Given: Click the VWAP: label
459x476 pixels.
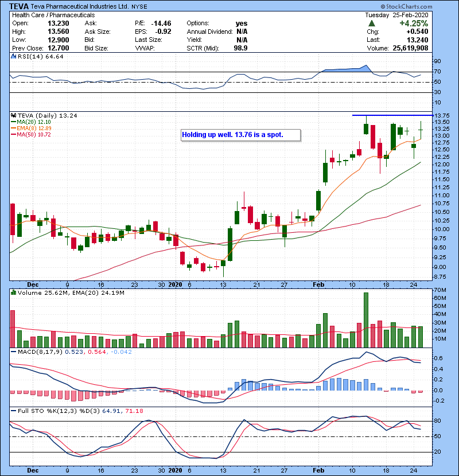Looking at the screenshot, I should click(145, 48).
